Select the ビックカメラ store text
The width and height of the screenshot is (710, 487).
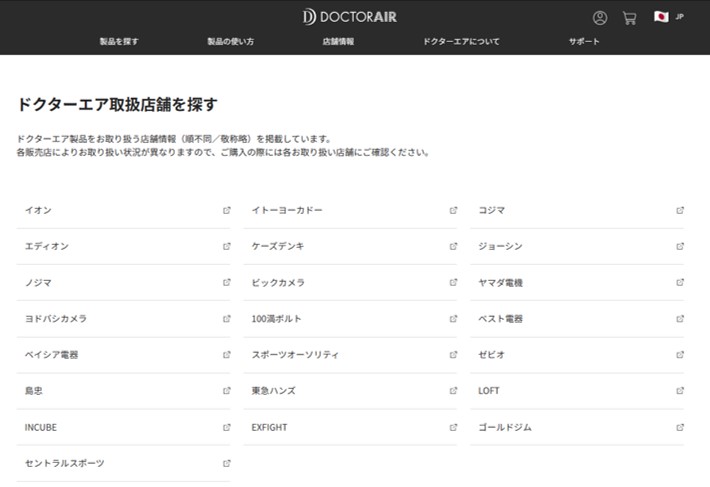(x=278, y=283)
